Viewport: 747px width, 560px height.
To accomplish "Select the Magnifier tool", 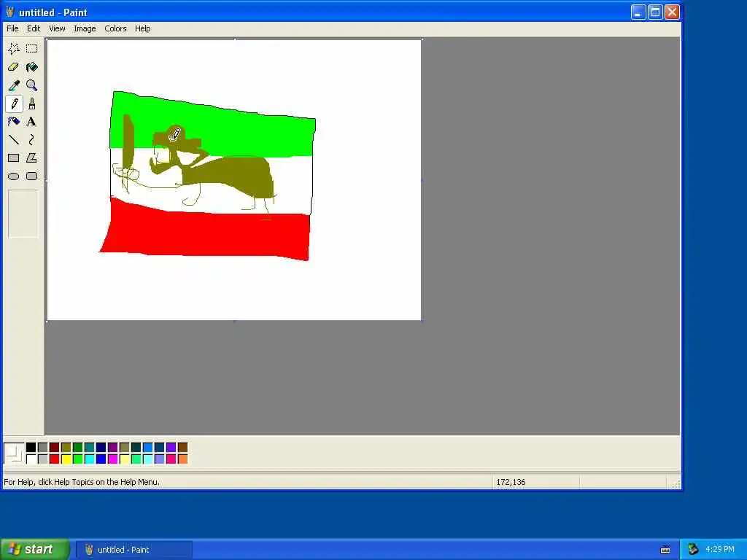I will pos(31,85).
